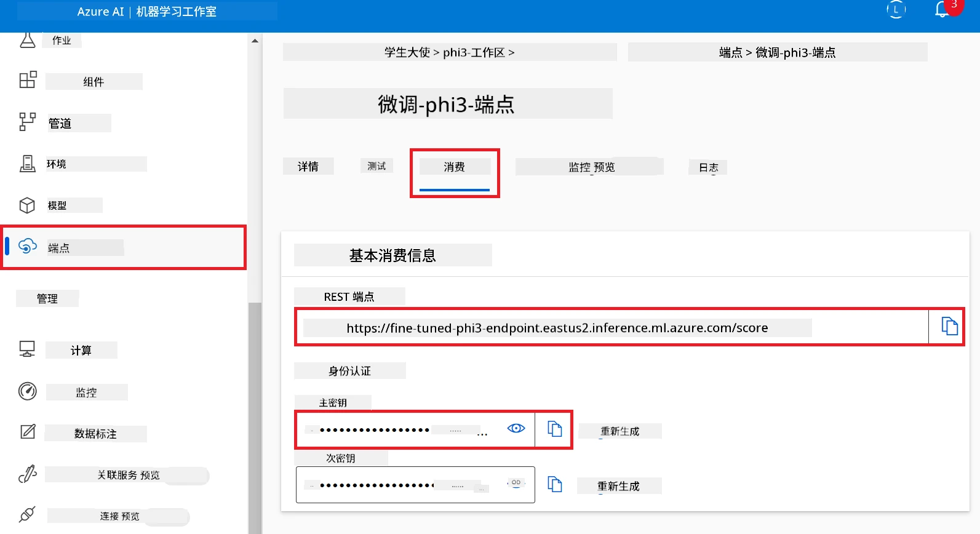Select 环境 in sidebar
The image size is (980, 534).
point(57,164)
